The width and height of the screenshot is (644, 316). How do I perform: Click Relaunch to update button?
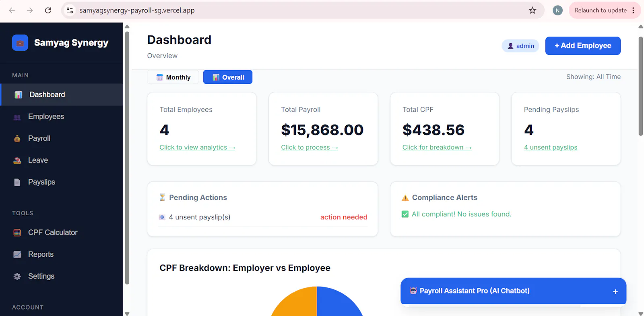click(601, 10)
